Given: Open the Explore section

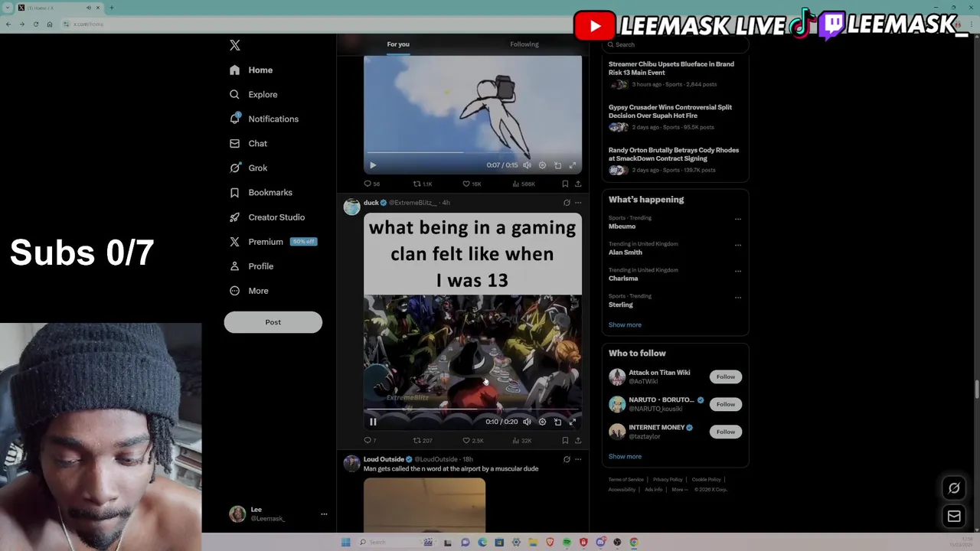Looking at the screenshot, I should click(x=253, y=94).
